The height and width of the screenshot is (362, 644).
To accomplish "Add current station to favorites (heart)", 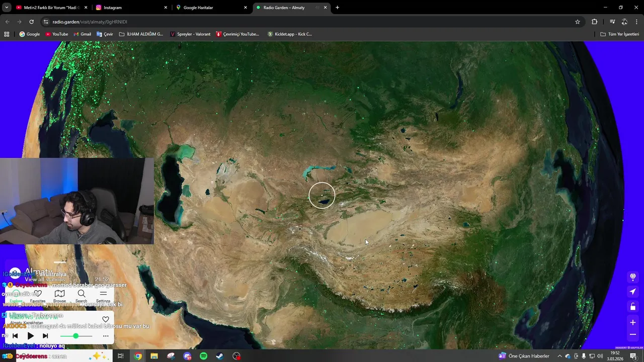I will (x=106, y=319).
